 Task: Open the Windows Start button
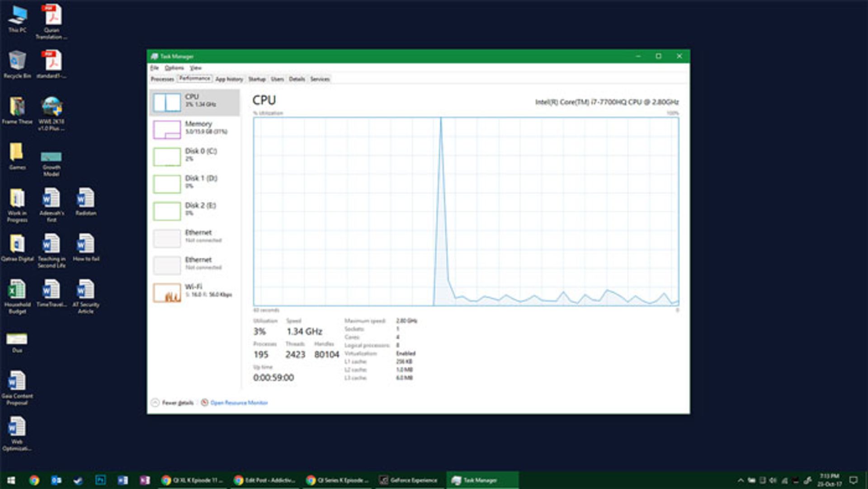[x=11, y=480]
